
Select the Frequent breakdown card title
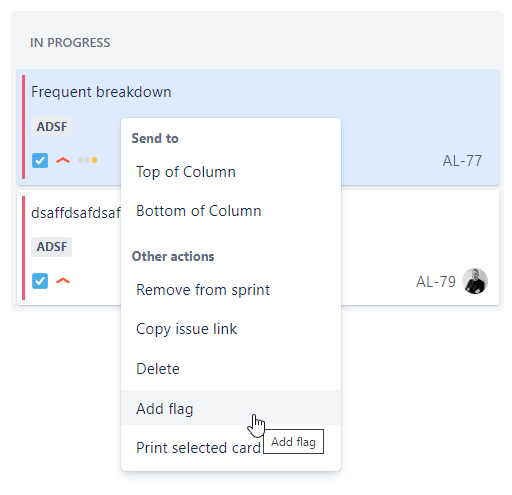[x=101, y=92]
